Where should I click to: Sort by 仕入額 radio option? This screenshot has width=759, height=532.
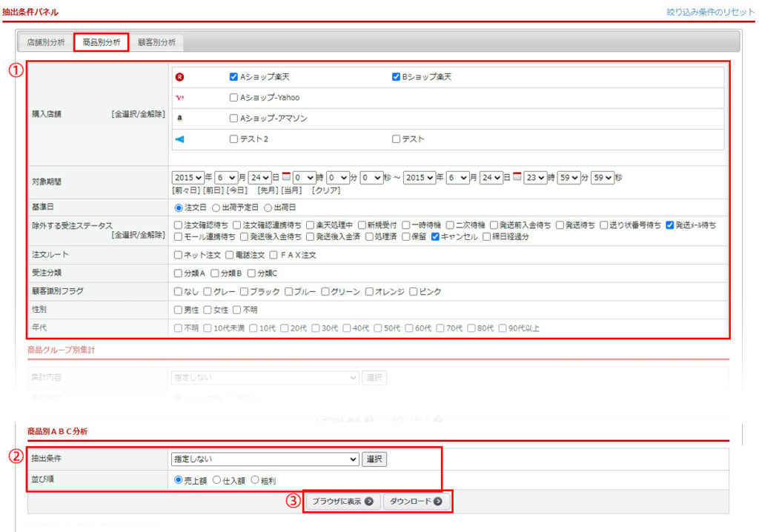[x=217, y=480]
